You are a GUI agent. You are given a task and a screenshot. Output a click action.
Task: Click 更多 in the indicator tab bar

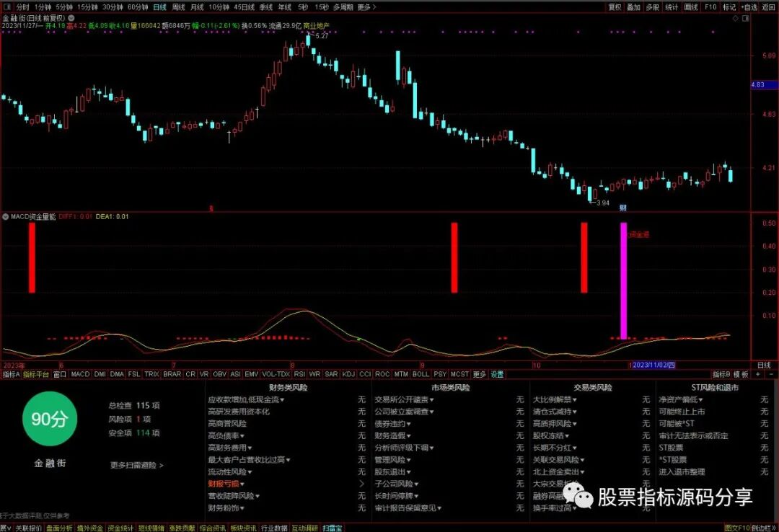(x=479, y=374)
